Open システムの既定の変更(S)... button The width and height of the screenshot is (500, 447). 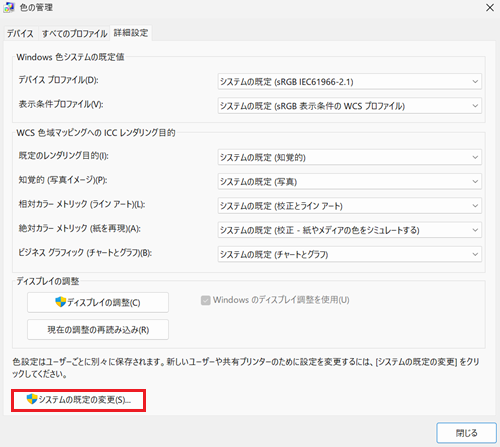click(x=79, y=400)
